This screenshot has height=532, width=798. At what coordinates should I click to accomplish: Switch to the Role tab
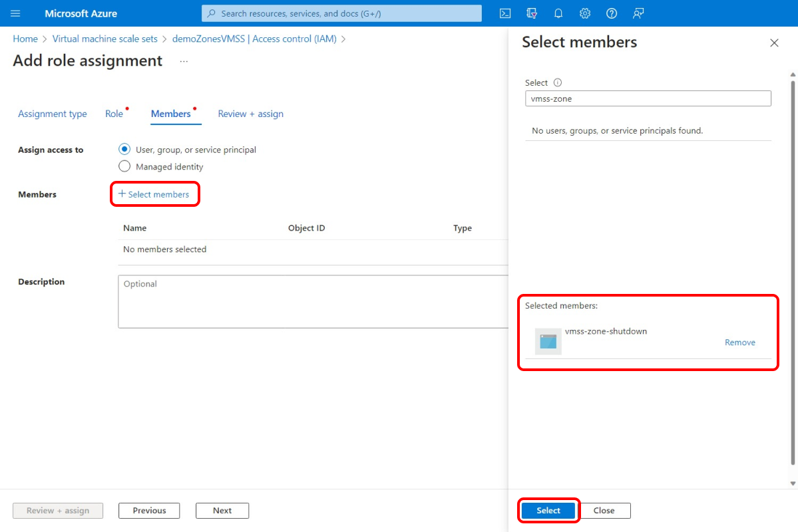coord(112,114)
